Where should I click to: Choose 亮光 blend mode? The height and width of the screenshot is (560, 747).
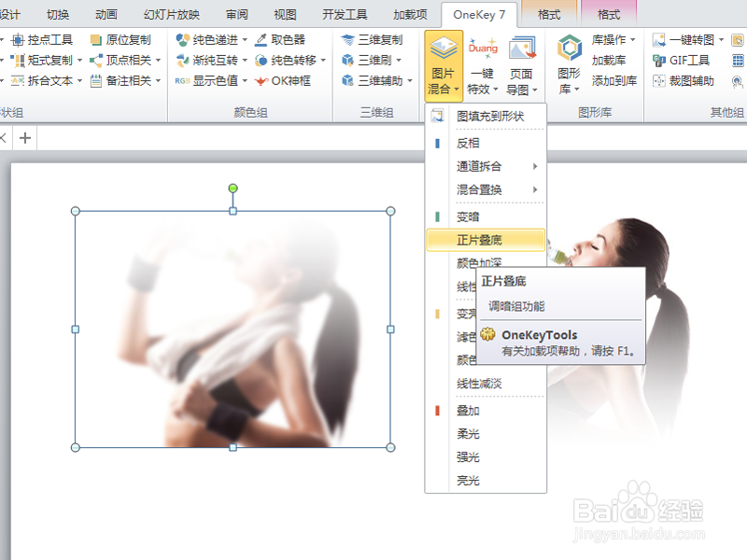click(x=486, y=481)
